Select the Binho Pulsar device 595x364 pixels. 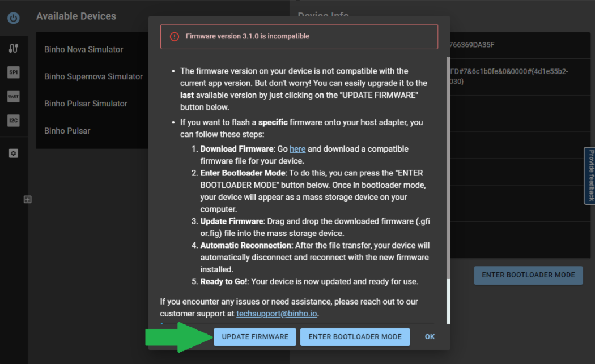pos(92,131)
